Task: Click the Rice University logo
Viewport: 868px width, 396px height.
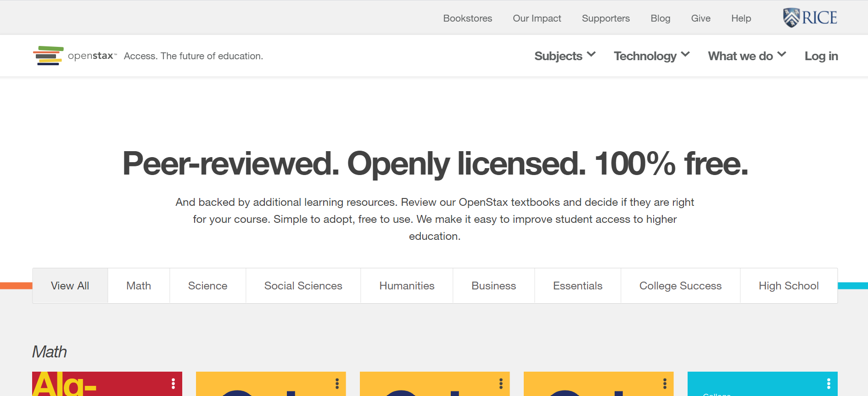Action: tap(810, 18)
